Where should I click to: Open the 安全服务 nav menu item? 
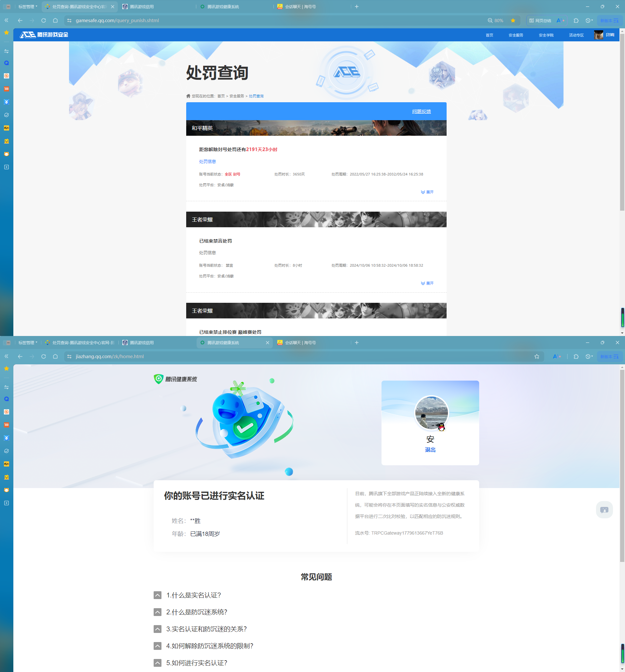tap(516, 35)
